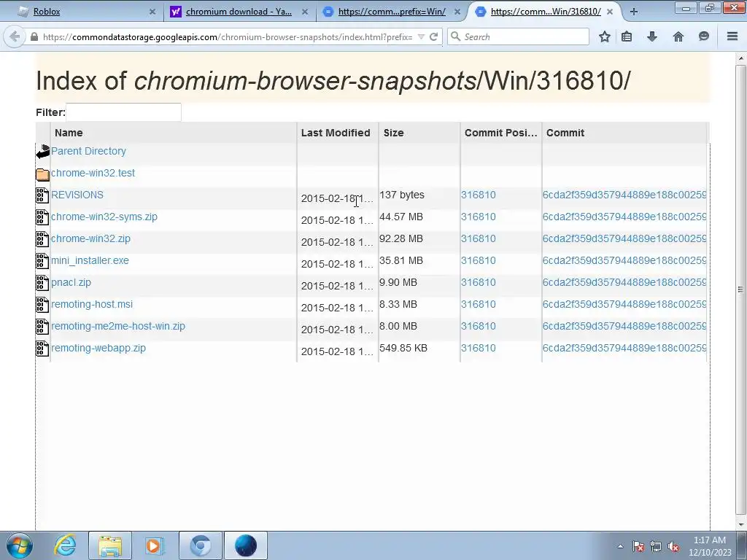Click the binary file icon beside REVISIONS
The image size is (747, 560).
(x=42, y=195)
